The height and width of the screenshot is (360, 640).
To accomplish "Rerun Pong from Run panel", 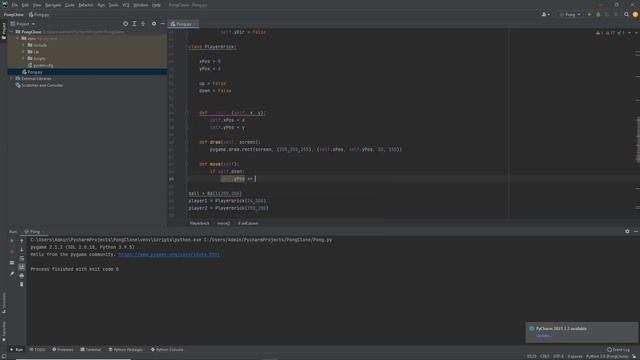I will (x=12, y=241).
